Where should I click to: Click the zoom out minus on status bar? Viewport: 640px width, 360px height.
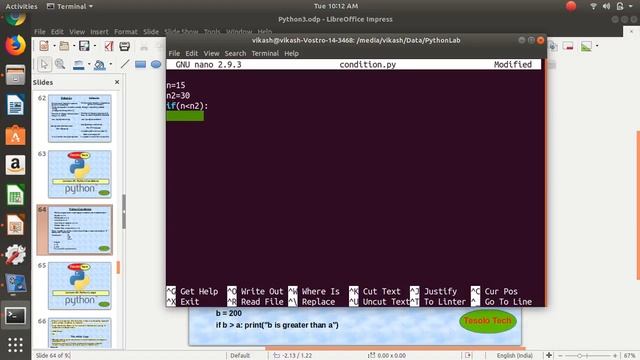click(x=560, y=356)
